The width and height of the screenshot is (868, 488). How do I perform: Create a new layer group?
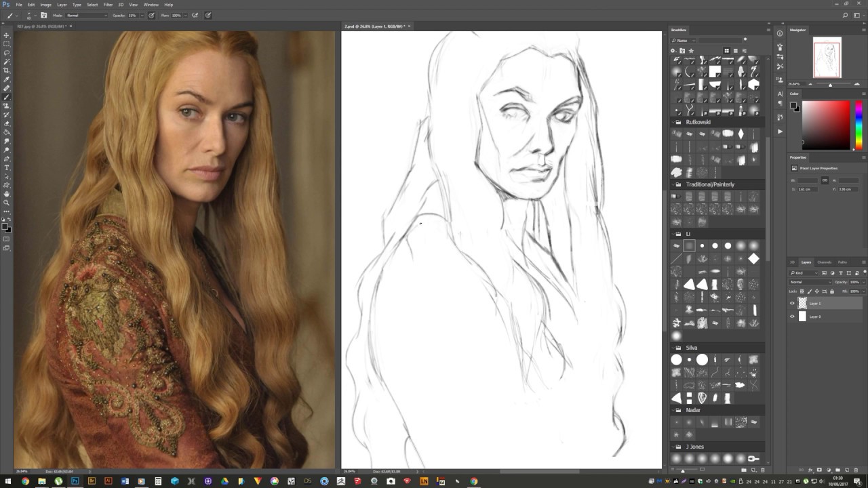(837, 470)
